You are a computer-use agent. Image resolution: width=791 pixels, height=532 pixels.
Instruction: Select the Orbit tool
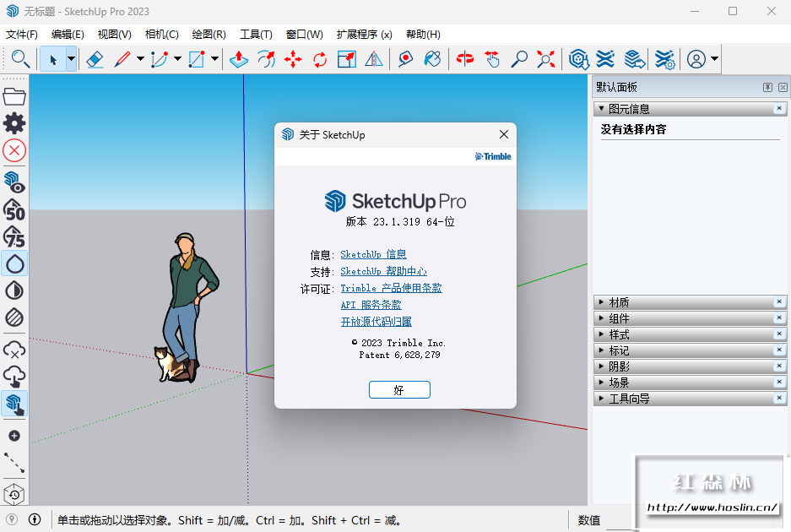465,59
